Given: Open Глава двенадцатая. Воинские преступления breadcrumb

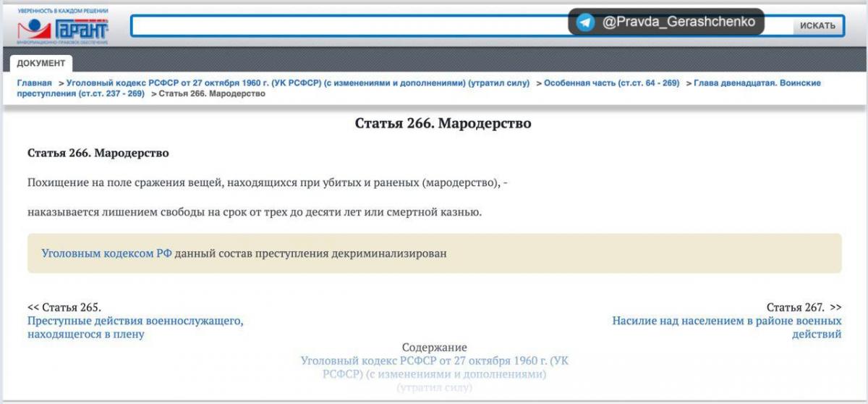Looking at the screenshot, I should point(757,83).
